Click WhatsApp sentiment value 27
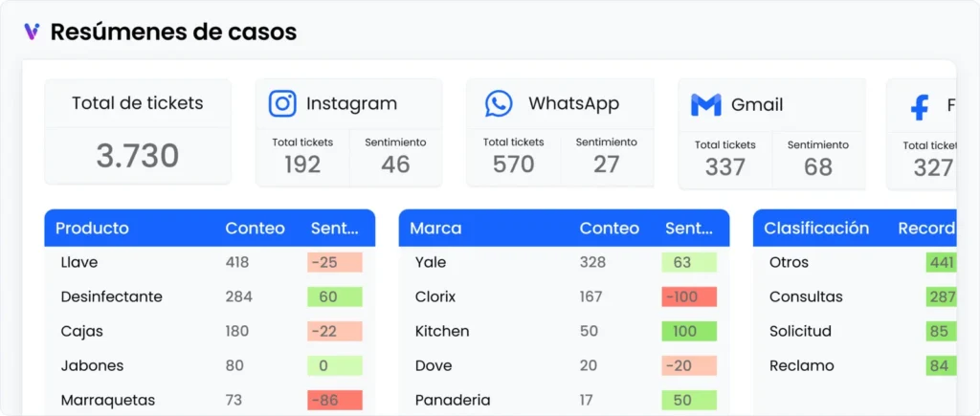980x416 pixels. pos(606,164)
